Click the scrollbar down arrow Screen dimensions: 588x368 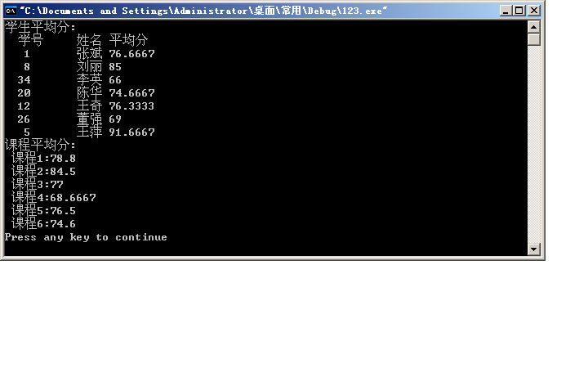coord(533,249)
